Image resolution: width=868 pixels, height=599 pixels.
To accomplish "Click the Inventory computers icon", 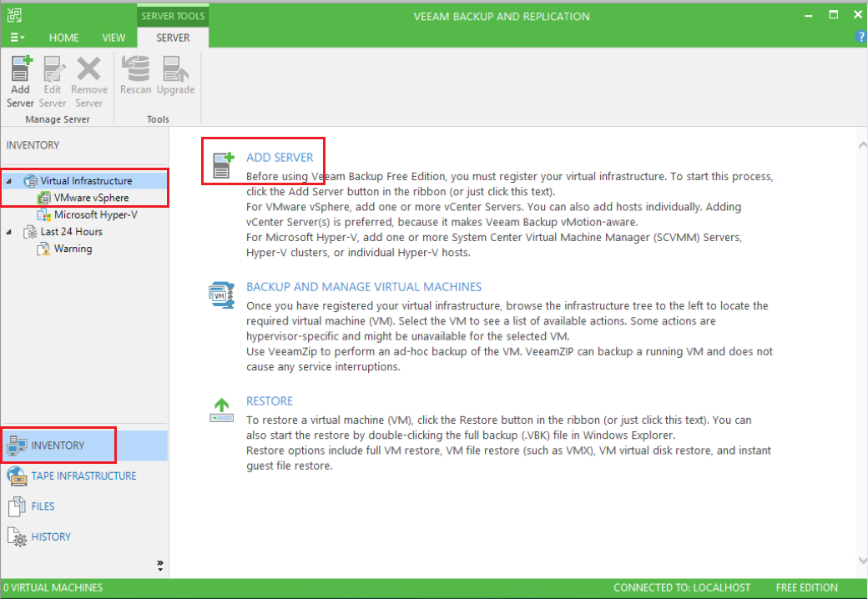I will click(x=17, y=445).
